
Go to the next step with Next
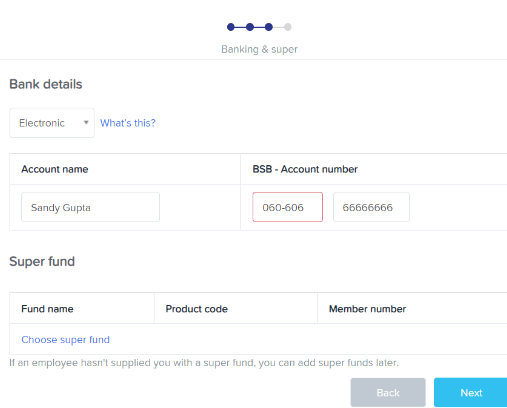point(471,392)
